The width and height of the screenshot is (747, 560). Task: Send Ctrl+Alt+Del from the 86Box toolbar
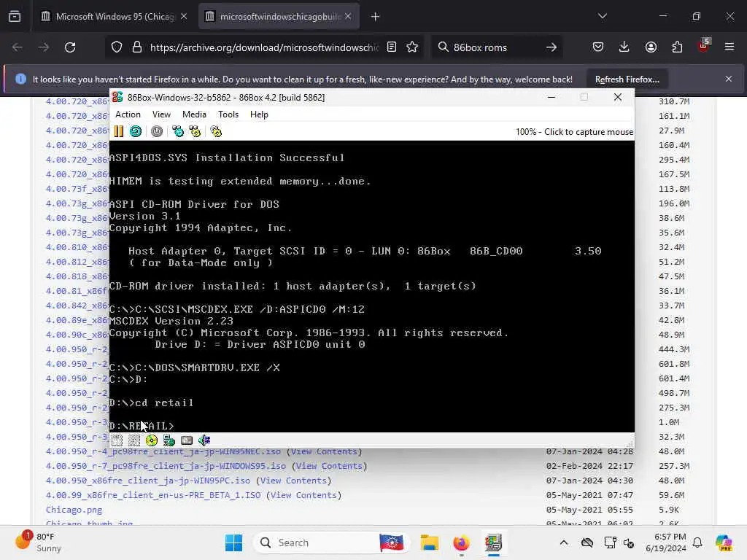[178, 131]
